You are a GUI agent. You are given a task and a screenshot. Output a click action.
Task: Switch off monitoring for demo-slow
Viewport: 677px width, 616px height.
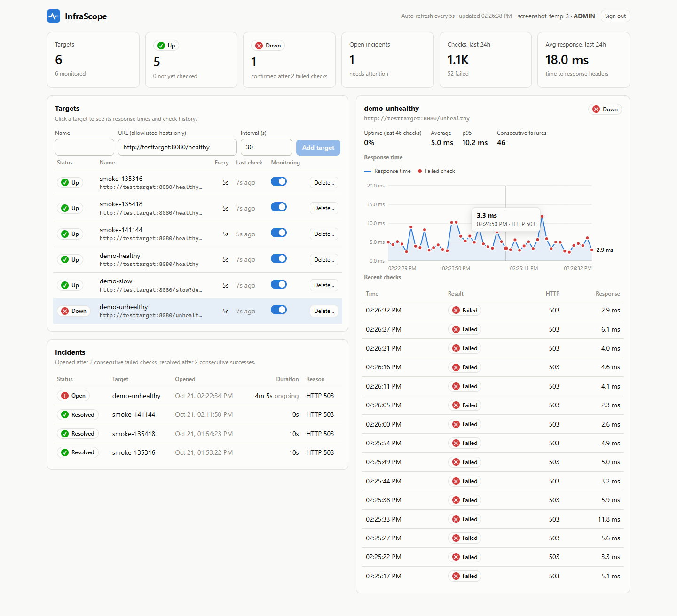click(x=279, y=284)
